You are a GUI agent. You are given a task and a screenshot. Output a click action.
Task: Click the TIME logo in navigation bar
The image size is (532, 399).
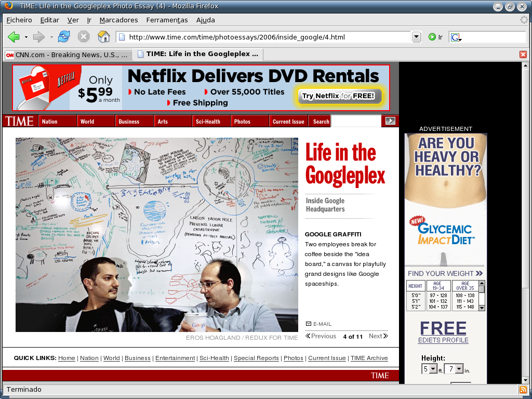(x=19, y=121)
